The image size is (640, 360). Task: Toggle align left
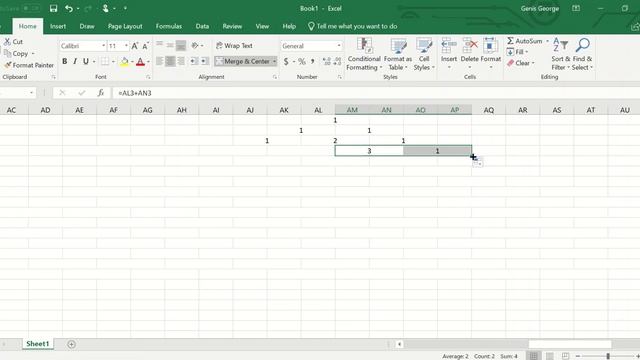[160, 62]
